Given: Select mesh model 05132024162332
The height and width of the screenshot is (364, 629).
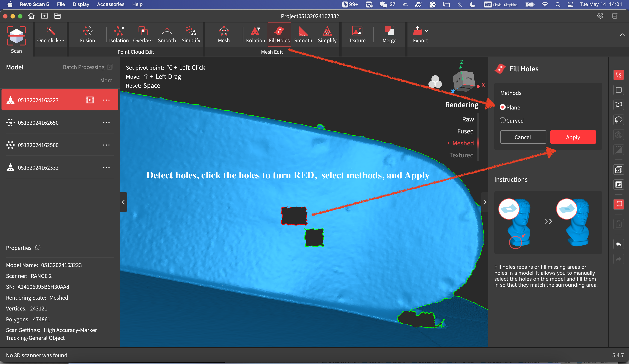Looking at the screenshot, I should click(x=60, y=167).
